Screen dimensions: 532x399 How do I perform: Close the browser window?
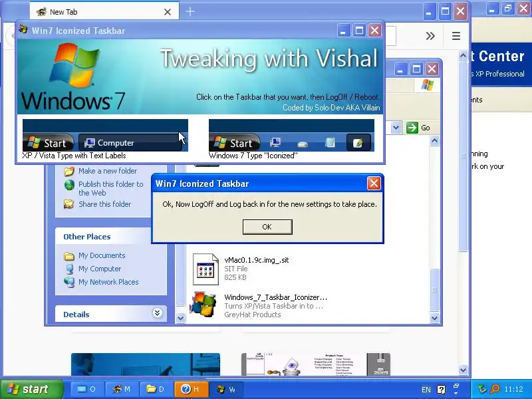[x=460, y=11]
